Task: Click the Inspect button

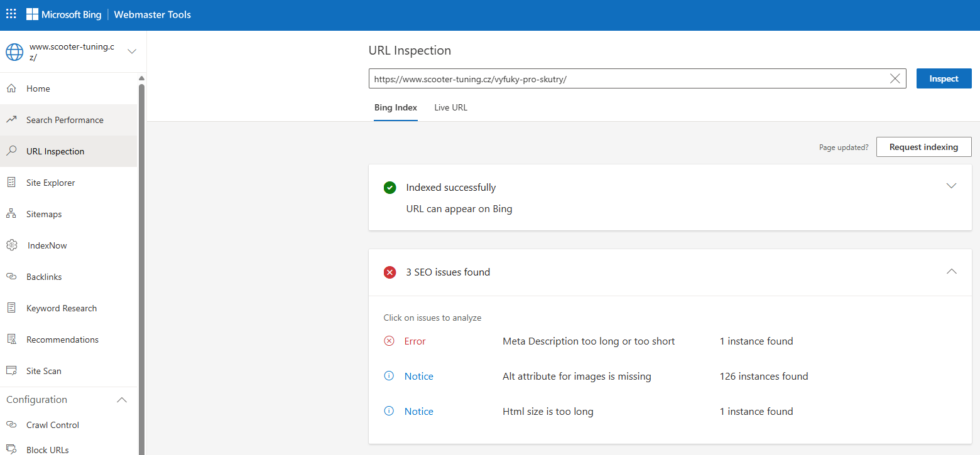Action: click(x=944, y=78)
